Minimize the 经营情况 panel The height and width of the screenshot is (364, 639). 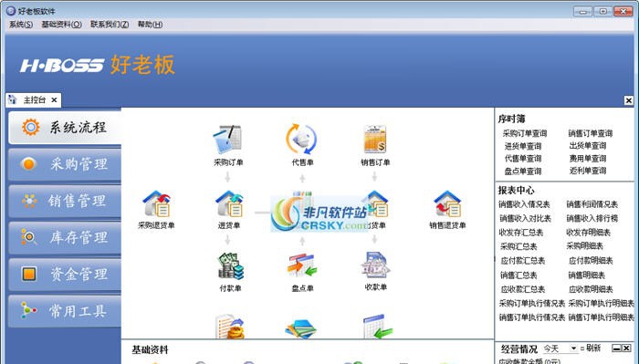pyautogui.click(x=616, y=348)
